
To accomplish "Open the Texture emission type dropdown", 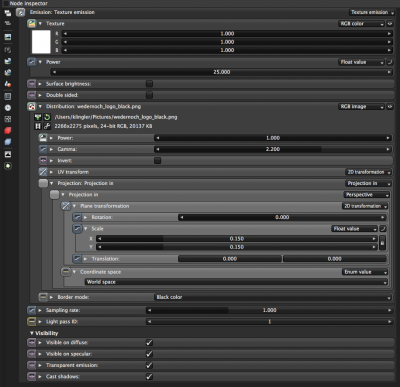I will (x=371, y=12).
